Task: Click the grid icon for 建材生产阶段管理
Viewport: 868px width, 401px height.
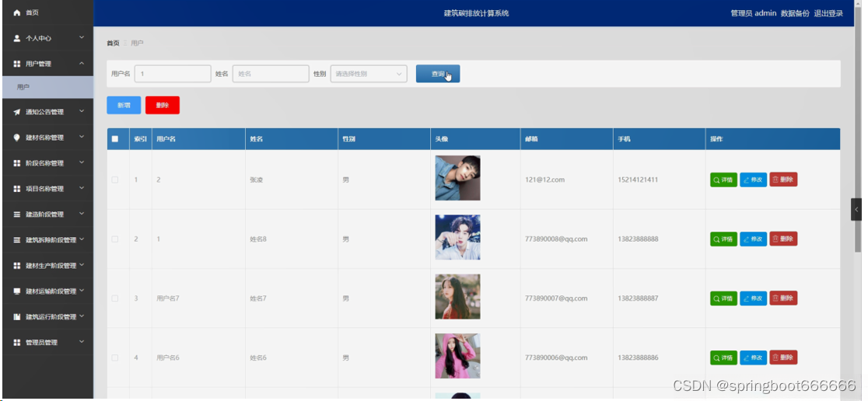Action: pos(16,266)
